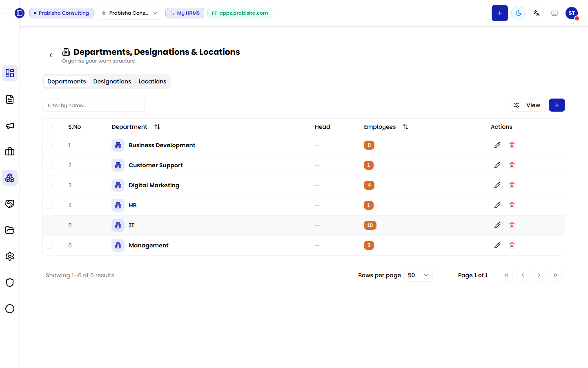Delete the Management department
588x368 pixels.
[512, 245]
